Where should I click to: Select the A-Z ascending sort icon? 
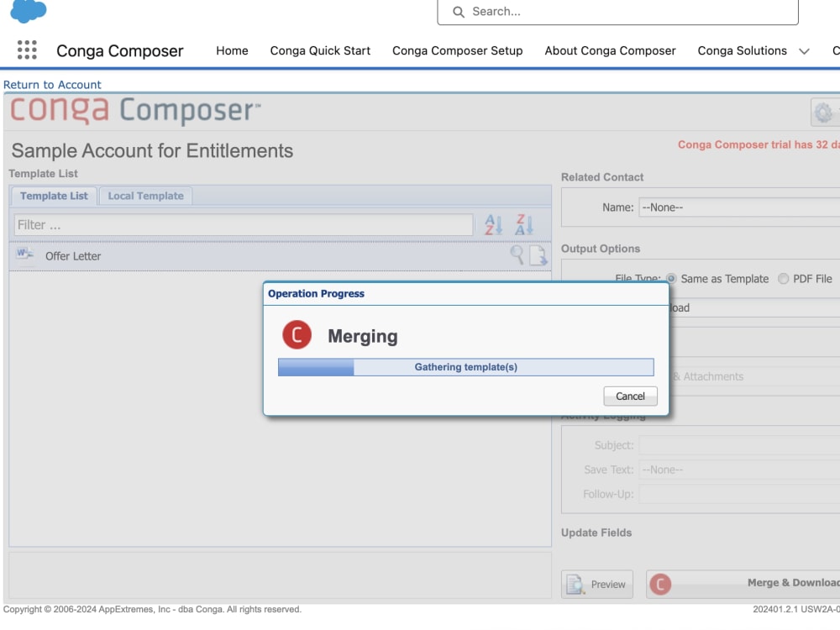click(x=494, y=224)
